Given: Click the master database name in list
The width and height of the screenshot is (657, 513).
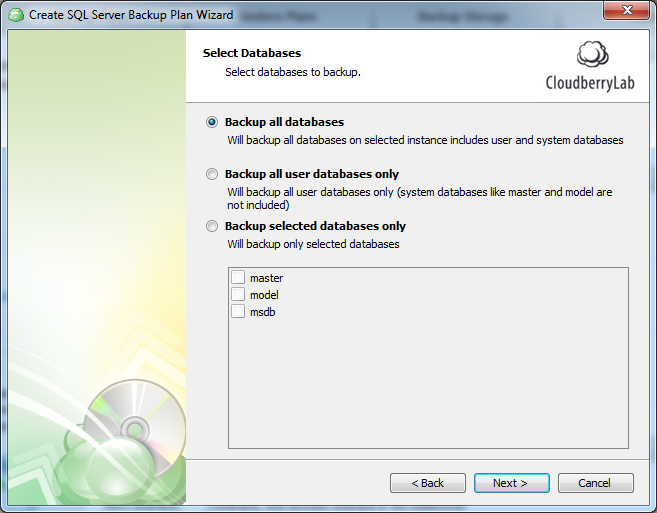Looking at the screenshot, I should click(266, 278).
